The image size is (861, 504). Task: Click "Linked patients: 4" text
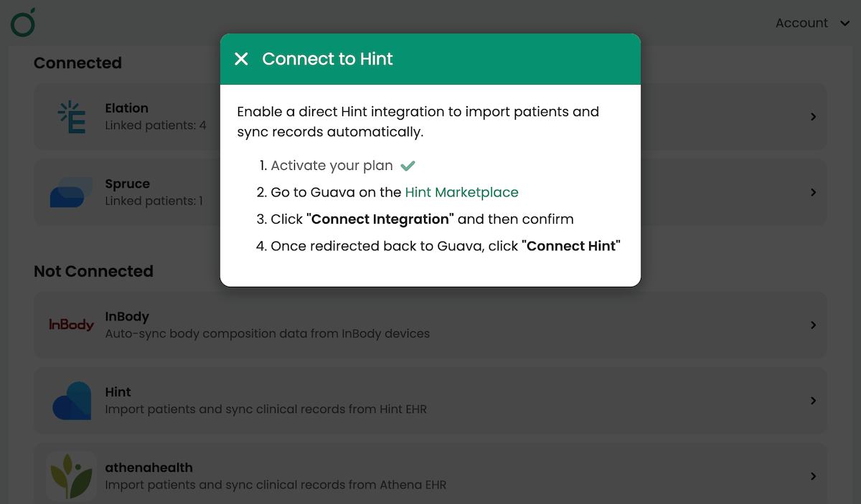point(156,125)
